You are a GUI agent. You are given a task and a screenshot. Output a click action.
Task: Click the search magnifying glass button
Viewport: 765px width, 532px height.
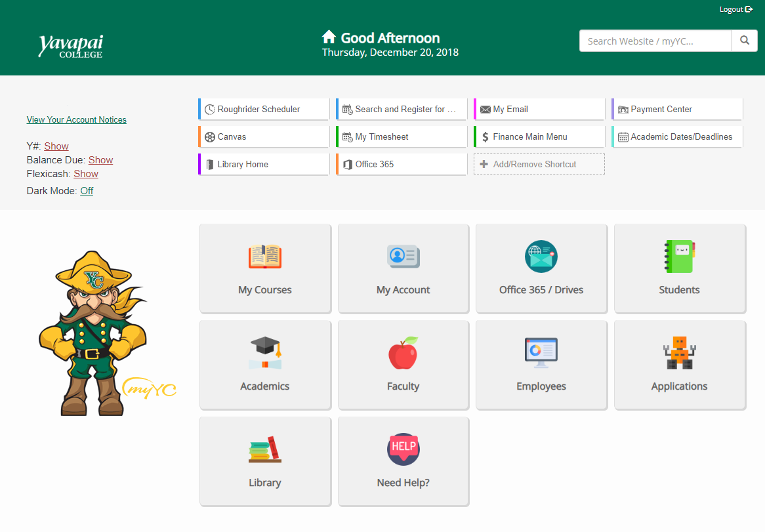click(x=744, y=41)
